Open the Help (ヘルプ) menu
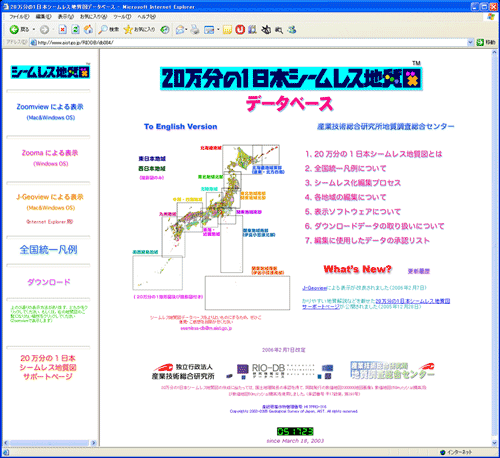500x458 pixels. click(147, 16)
